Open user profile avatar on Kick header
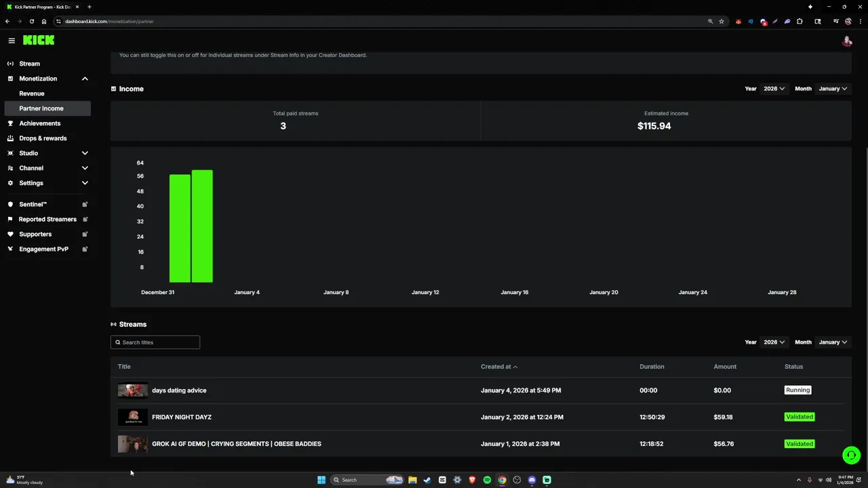Viewport: 868px width, 488px height. pyautogui.click(x=847, y=41)
